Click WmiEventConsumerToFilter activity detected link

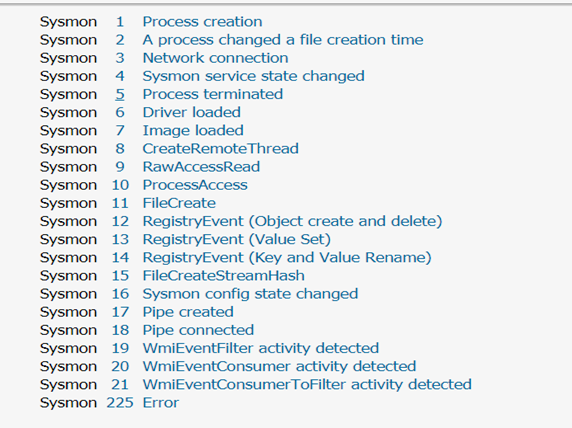pyautogui.click(x=307, y=385)
